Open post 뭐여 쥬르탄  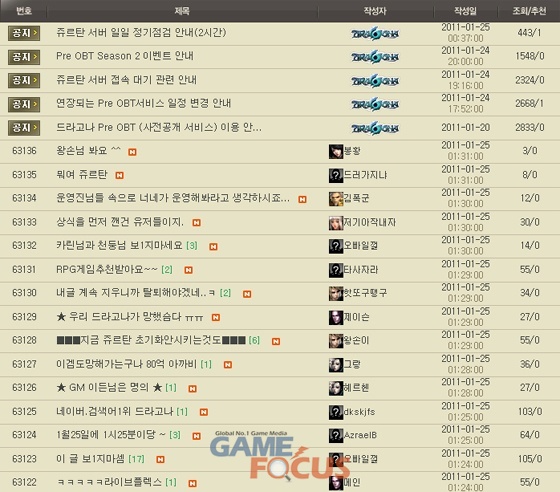[82, 174]
